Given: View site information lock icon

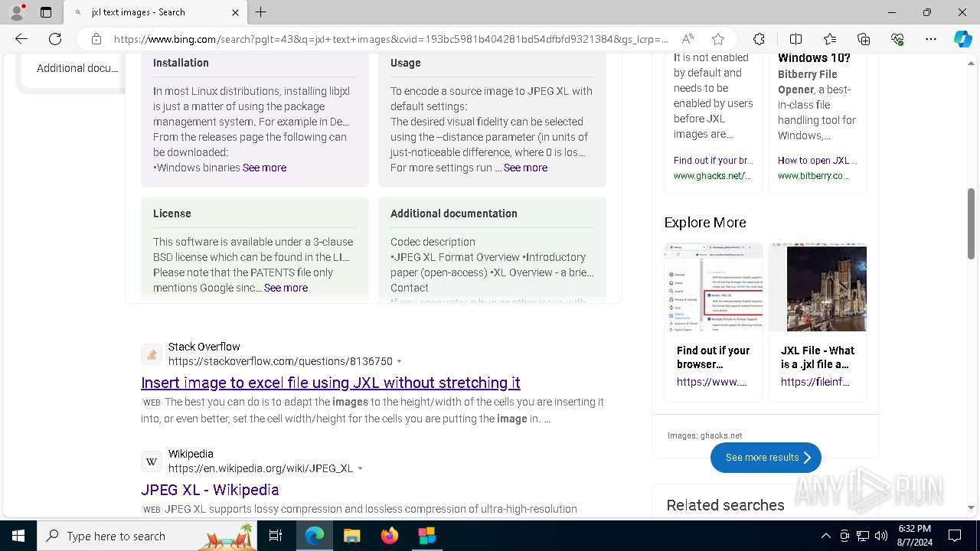Looking at the screenshot, I should [96, 39].
